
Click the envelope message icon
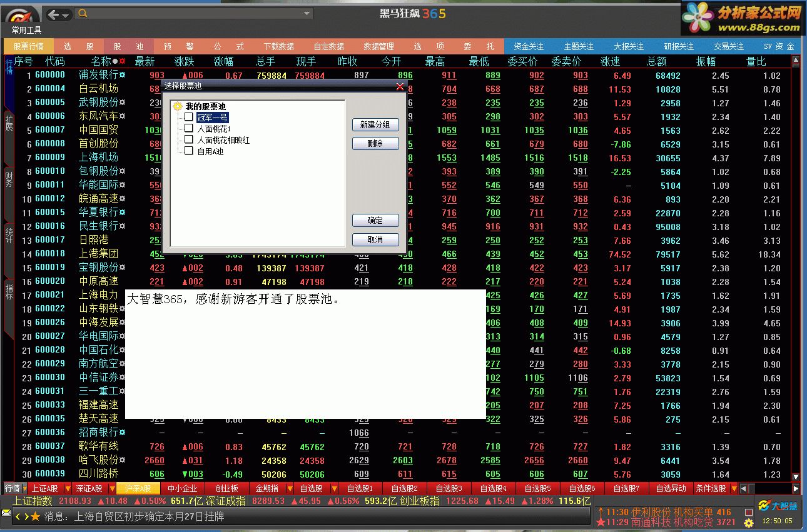coord(7,512)
